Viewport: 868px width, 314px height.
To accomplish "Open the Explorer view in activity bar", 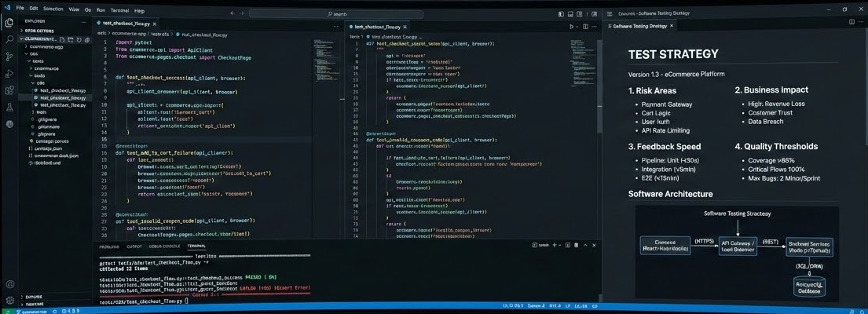I will click(9, 22).
